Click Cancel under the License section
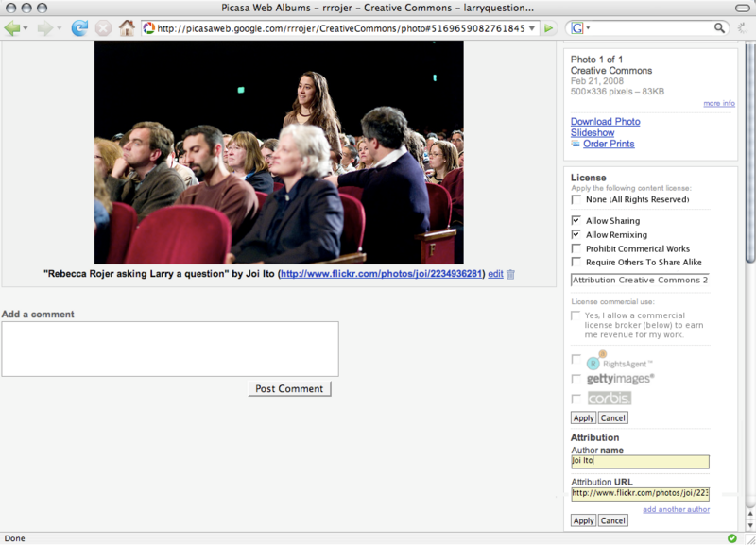The height and width of the screenshot is (545, 756). (612, 418)
